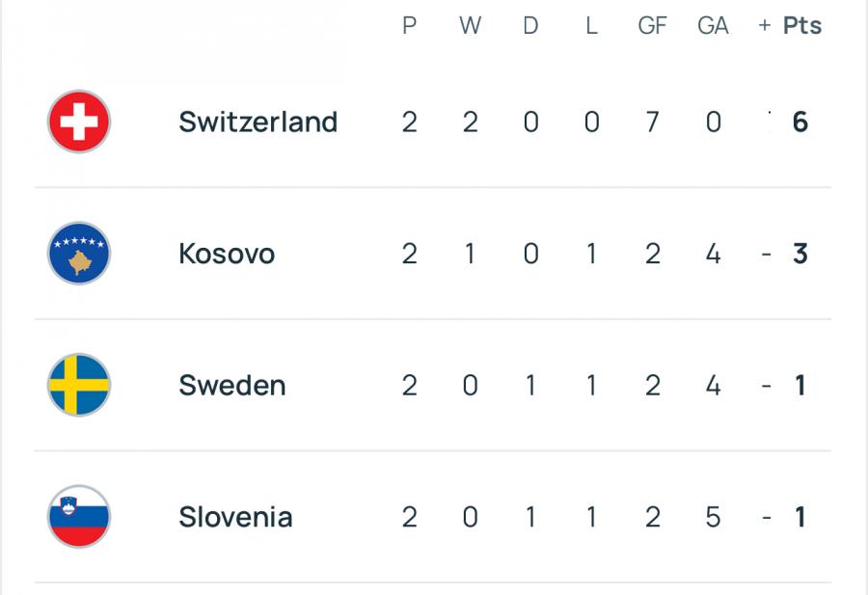This screenshot has height=595, width=868.
Task: Select the Sweden team name
Action: (x=231, y=386)
